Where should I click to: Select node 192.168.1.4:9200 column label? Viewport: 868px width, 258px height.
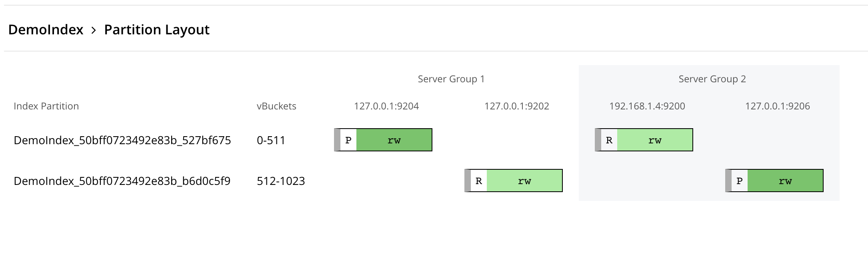click(x=647, y=106)
